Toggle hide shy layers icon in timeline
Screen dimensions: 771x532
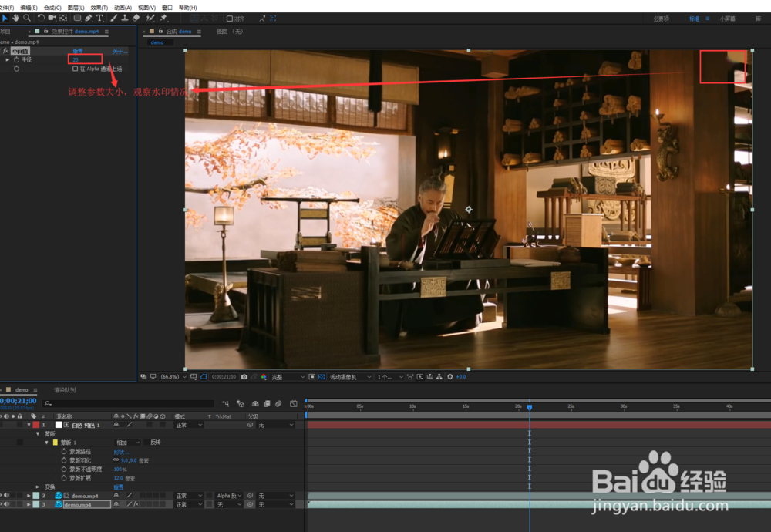(x=255, y=404)
